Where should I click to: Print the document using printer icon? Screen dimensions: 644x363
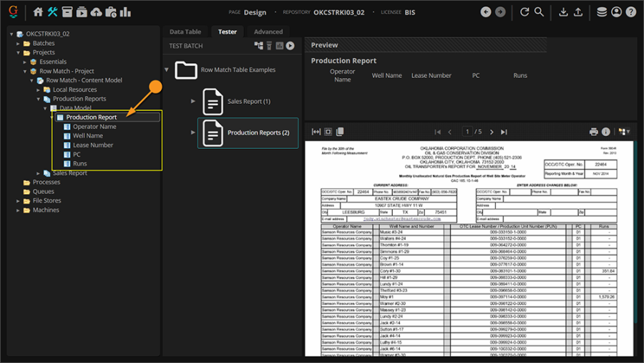click(x=593, y=132)
